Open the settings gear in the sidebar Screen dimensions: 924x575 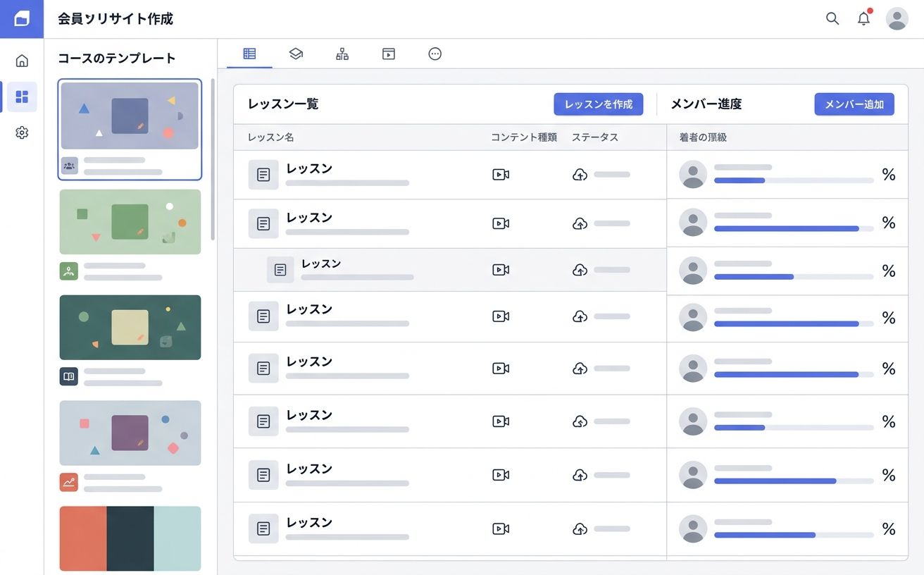pos(22,132)
